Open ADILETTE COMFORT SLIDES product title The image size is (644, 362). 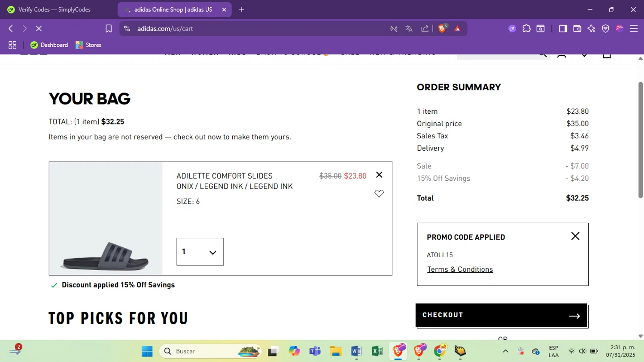coord(225,176)
